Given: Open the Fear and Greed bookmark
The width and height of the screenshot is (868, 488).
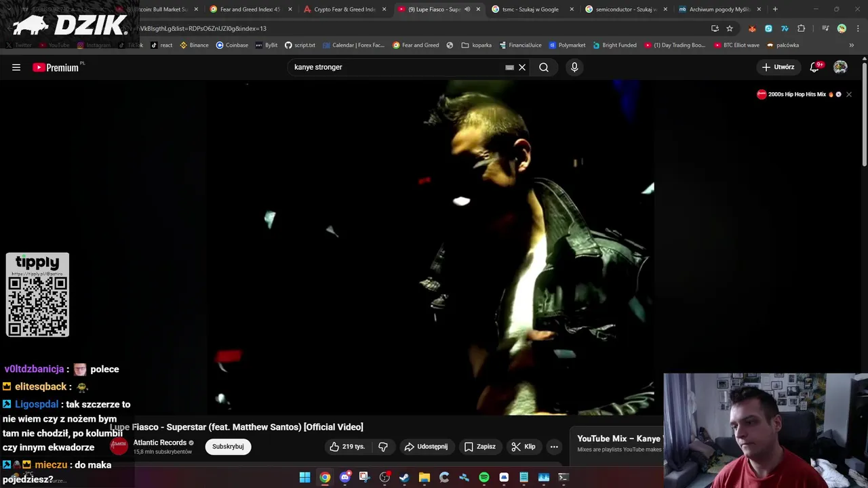Looking at the screenshot, I should [x=416, y=45].
